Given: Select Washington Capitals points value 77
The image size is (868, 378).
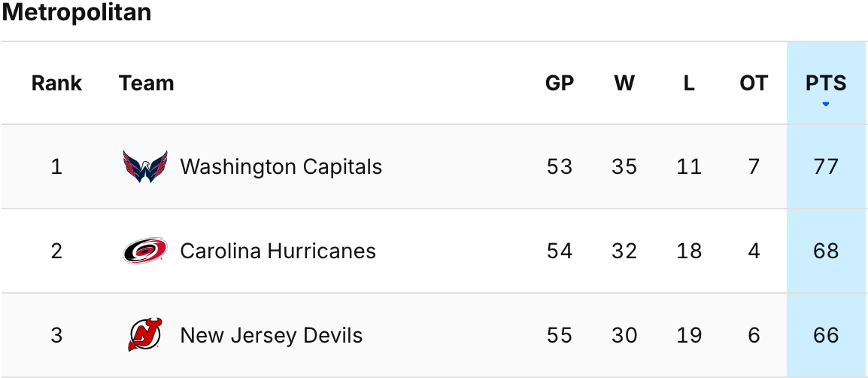Looking at the screenshot, I should (x=826, y=166).
